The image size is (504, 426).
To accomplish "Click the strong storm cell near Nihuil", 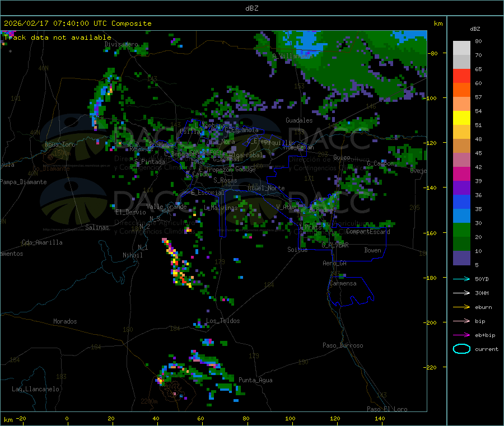I will coord(178,264).
